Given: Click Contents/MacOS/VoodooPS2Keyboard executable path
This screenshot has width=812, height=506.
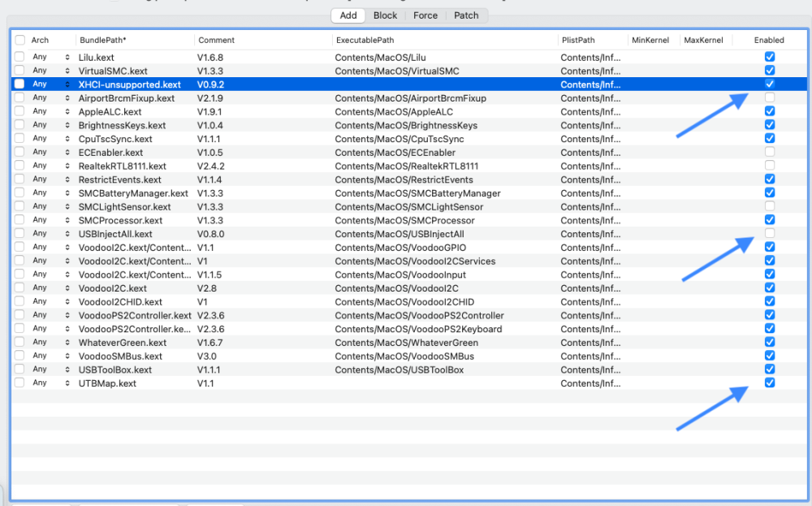Looking at the screenshot, I should tap(418, 329).
